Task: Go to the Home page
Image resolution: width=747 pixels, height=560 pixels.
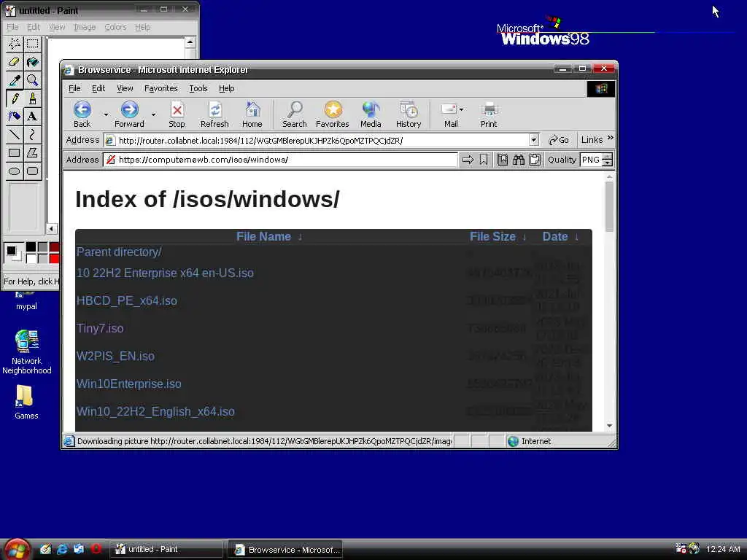Action: tap(252, 114)
